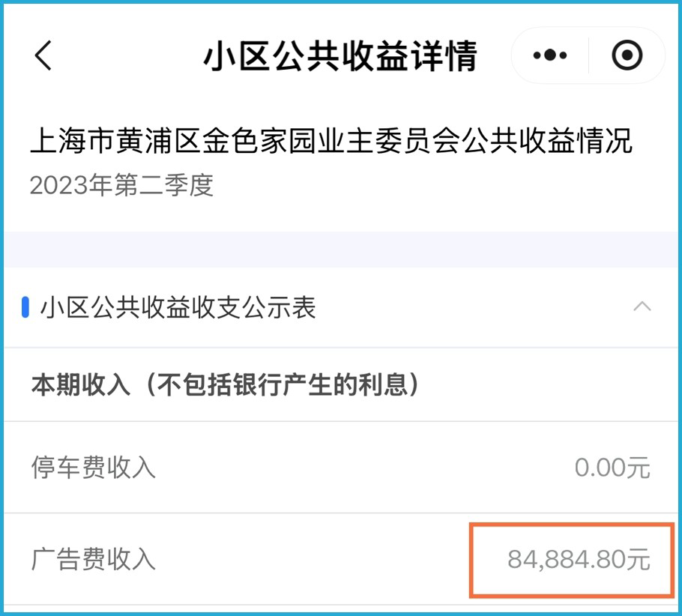
Task: Tap the highlighted 84,884.80元 amount
Action: click(x=579, y=559)
